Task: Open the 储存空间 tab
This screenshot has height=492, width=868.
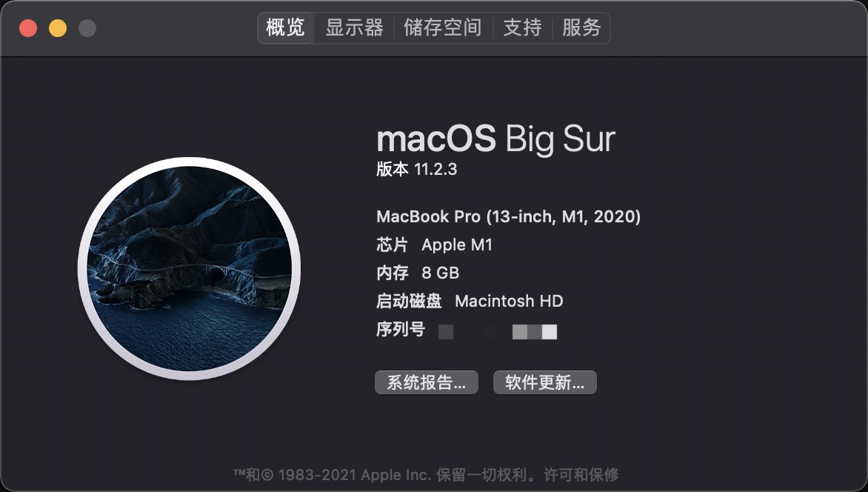Action: point(442,27)
